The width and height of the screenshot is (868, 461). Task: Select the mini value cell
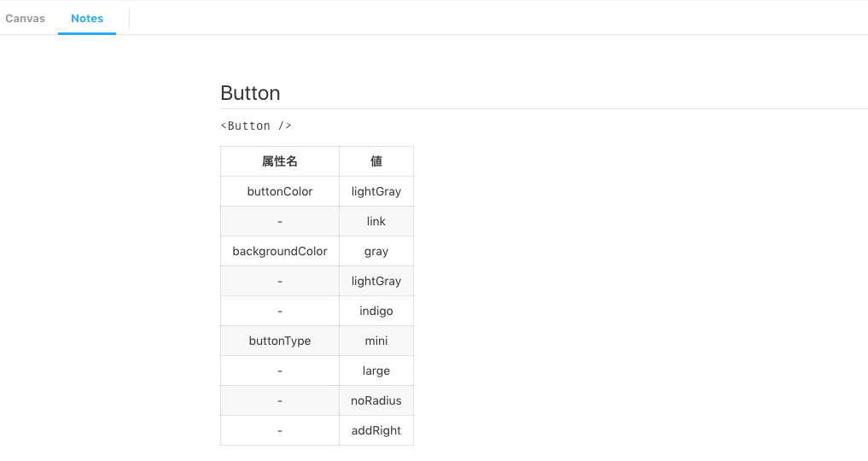tap(376, 341)
